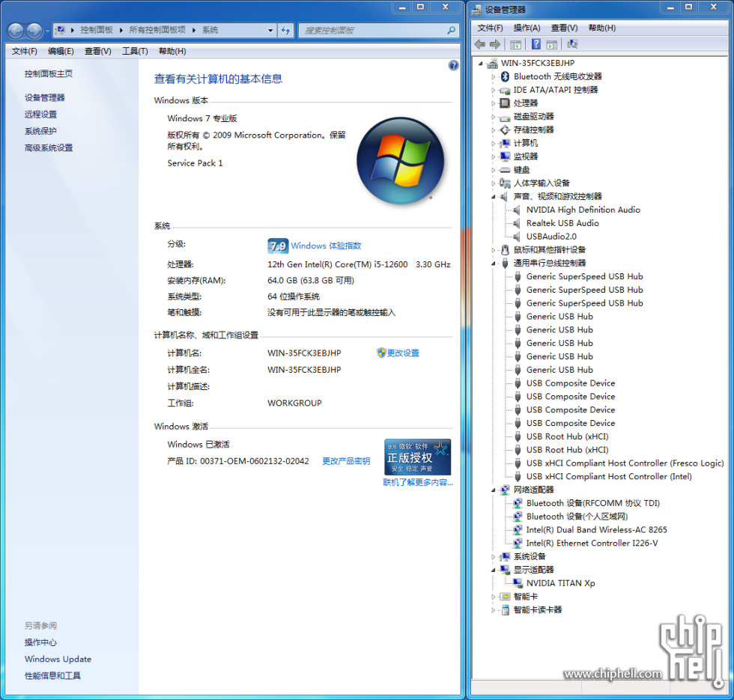The height and width of the screenshot is (700, 734).
Task: Click the refresh button next to address bar
Action: (x=286, y=31)
